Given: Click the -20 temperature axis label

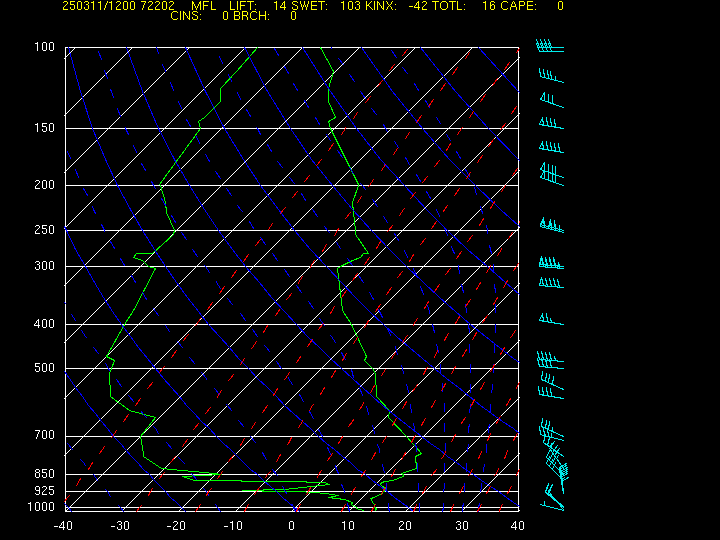Looking at the screenshot, I should [176, 526].
